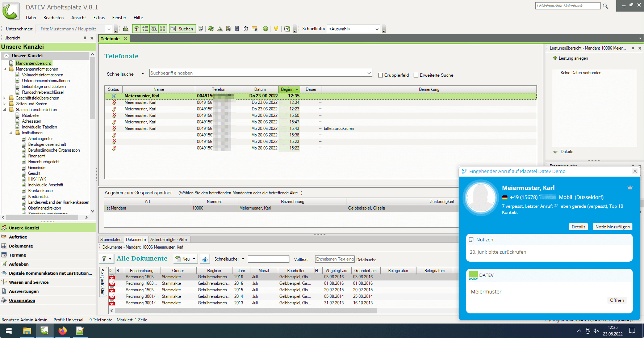Click the documents table horizontal scrollbar
Image resolution: width=644 pixels, height=338 pixels.
point(246,310)
